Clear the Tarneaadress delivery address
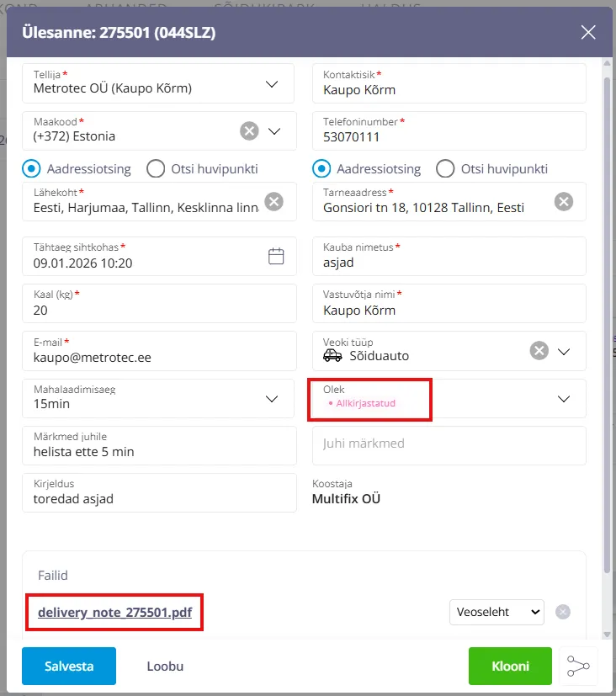This screenshot has height=696, width=616. pyautogui.click(x=563, y=201)
